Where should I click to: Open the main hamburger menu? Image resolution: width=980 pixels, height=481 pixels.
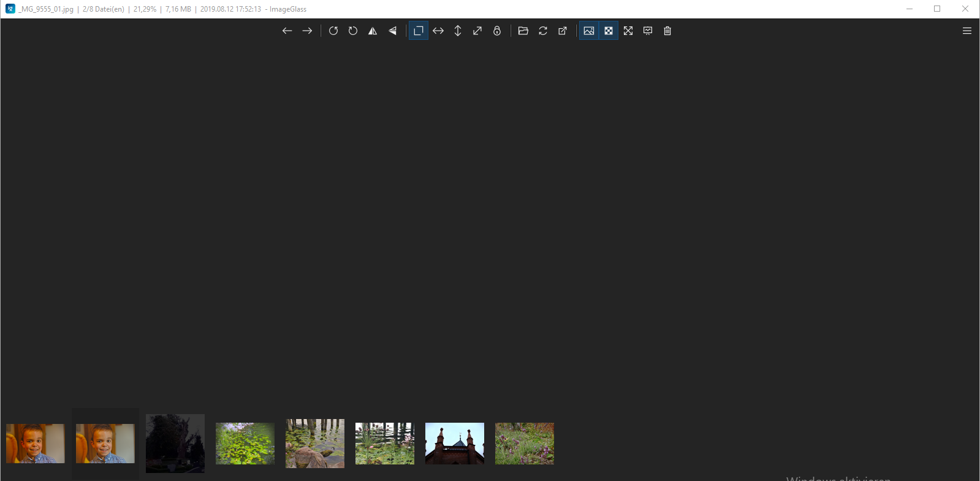tap(967, 31)
